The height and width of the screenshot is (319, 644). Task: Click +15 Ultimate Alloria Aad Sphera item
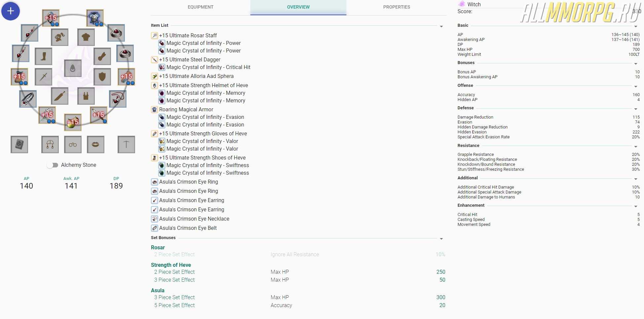point(196,76)
